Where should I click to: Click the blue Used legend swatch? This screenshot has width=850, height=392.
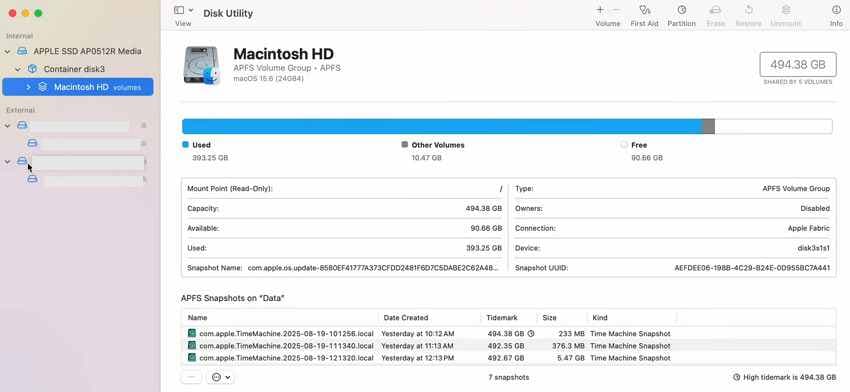185,145
